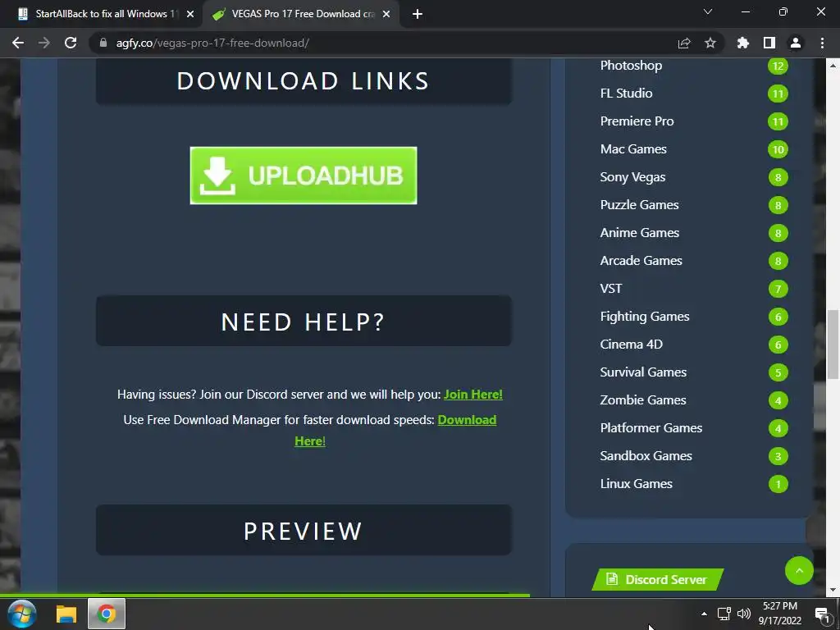
Task: Click the Chrome taskbar icon
Action: coord(106,614)
